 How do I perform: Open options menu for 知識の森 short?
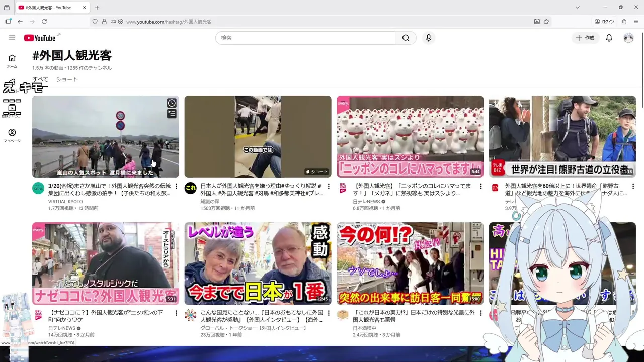click(x=329, y=186)
